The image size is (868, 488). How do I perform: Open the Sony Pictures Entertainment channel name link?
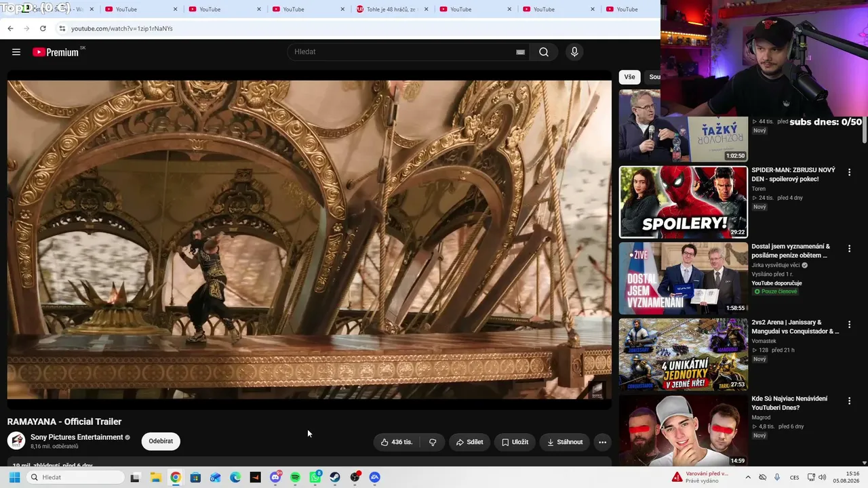point(77,437)
